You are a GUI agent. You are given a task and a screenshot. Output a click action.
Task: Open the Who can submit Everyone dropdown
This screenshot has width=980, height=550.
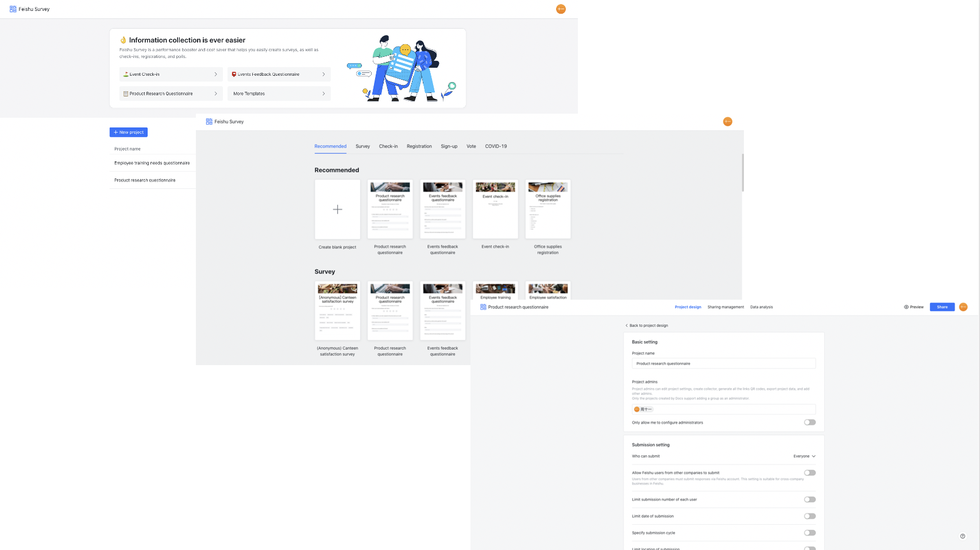point(803,456)
